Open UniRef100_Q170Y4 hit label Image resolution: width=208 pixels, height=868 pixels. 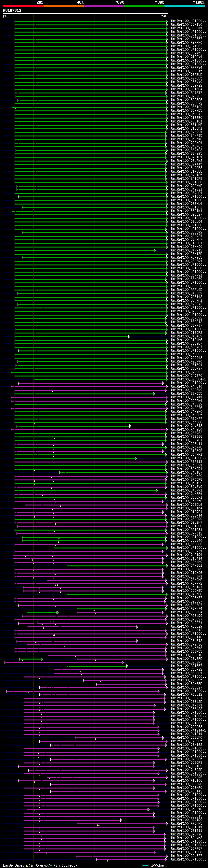tap(187, 57)
